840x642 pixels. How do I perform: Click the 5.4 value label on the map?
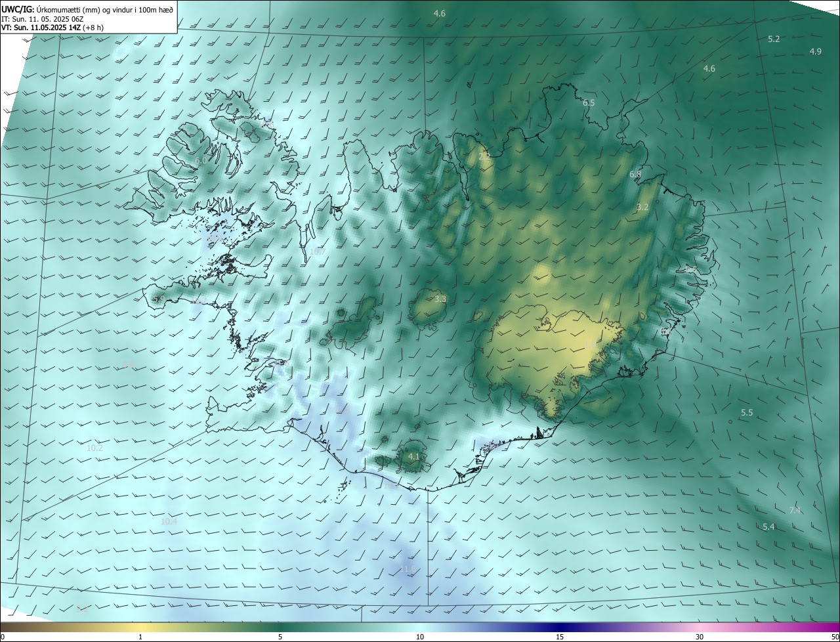(768, 527)
